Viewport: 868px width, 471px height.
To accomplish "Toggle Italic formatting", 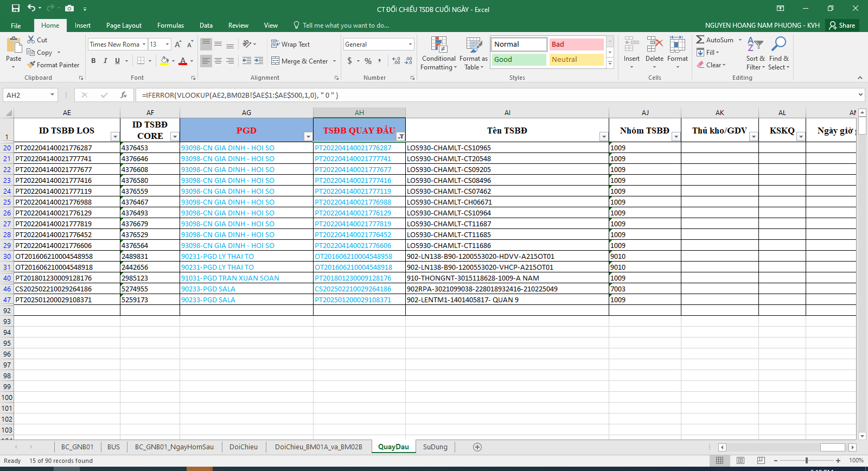I will [x=105, y=61].
